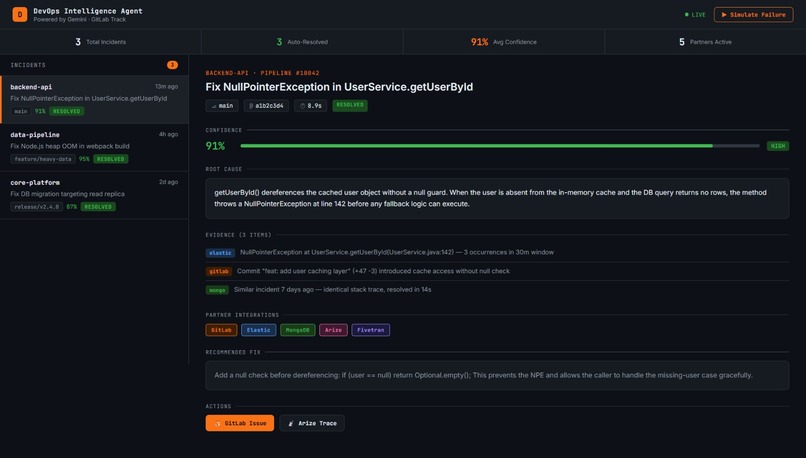The height and width of the screenshot is (458, 806).
Task: Click the main branch chip in header
Action: 222,106
